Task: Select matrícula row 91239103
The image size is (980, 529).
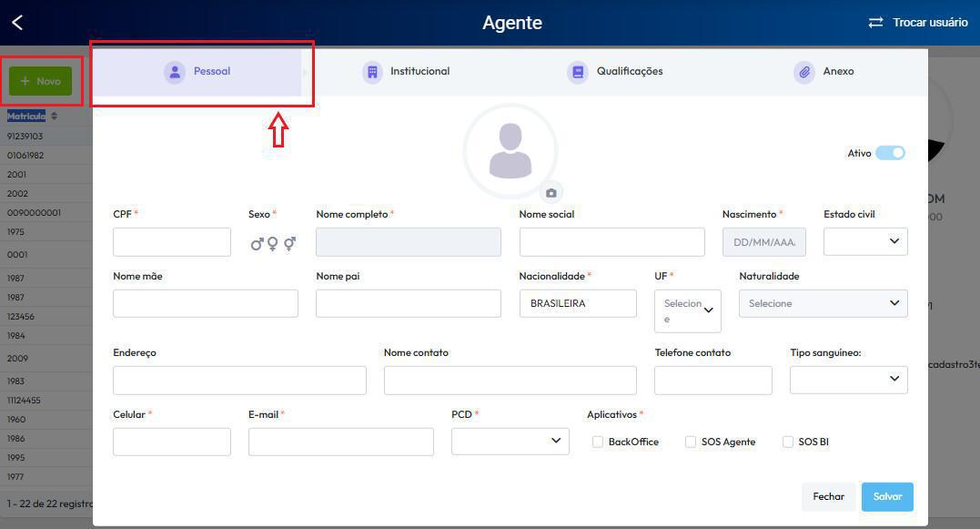Action: pyautogui.click(x=46, y=137)
